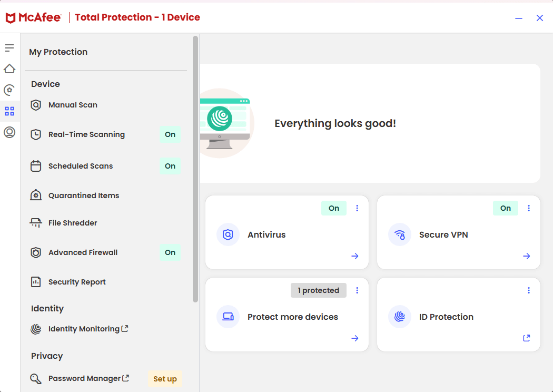Open the hamburger navigation menu
Viewport: 553px width, 392px height.
(x=9, y=47)
